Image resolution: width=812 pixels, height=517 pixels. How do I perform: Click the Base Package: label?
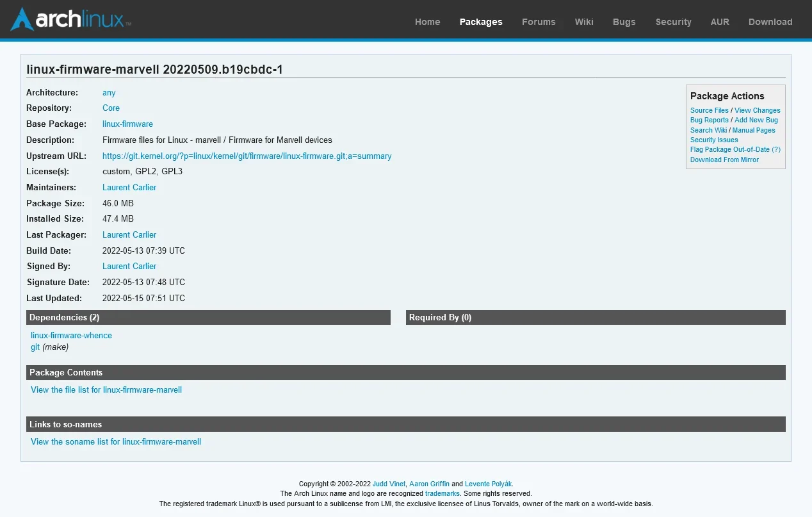click(x=56, y=124)
